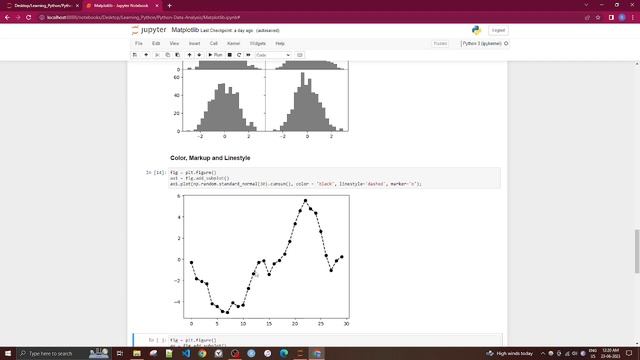
Task: Open the tab search dropdown chevron
Action: click(587, 5)
